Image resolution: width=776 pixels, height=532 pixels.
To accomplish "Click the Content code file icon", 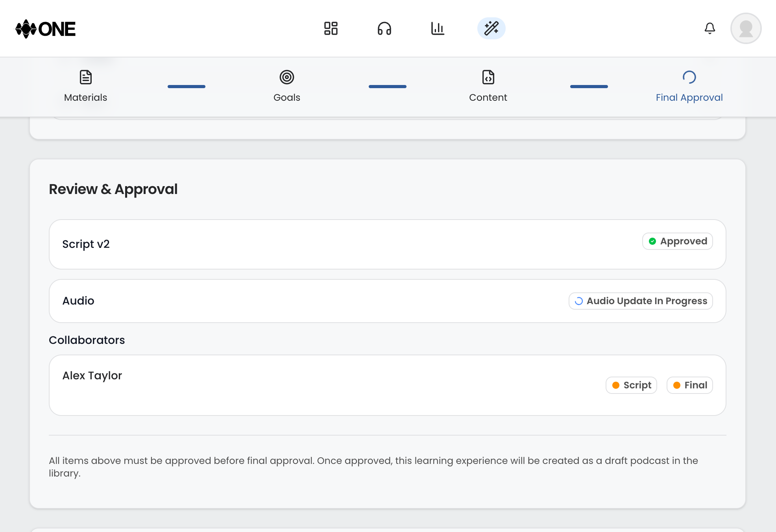I will point(488,77).
